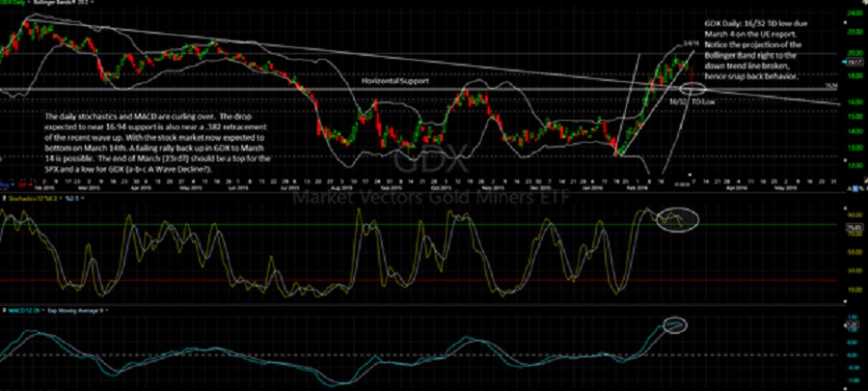Select the ellipse around the TD Low target
Viewport: 868px width, 391px height.
click(x=692, y=88)
